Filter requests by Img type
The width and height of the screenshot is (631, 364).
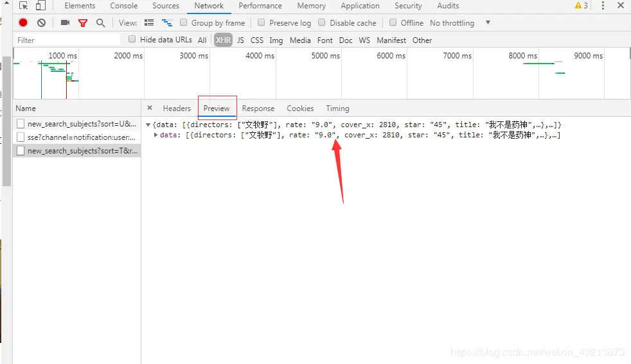pyautogui.click(x=276, y=40)
